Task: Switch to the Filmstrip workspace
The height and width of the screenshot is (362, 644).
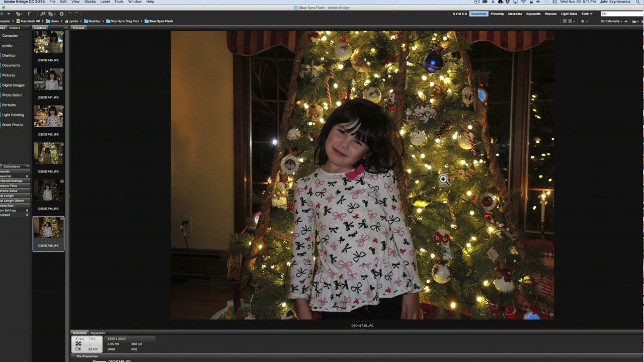Action: point(497,14)
